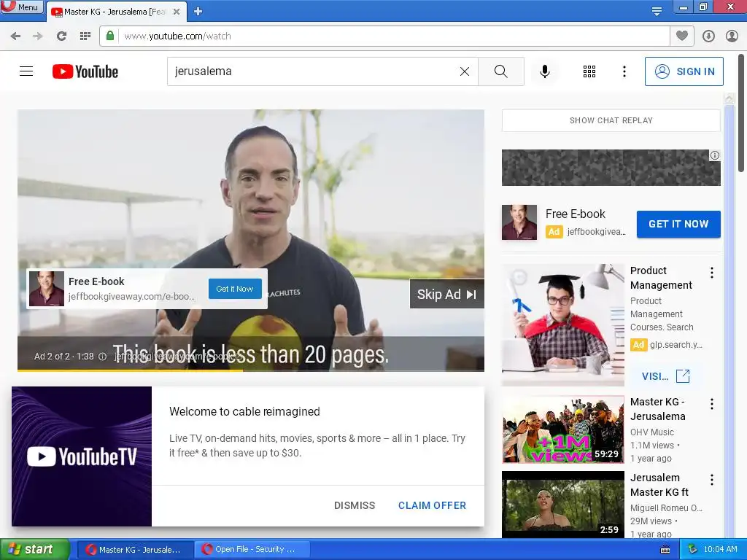Click Free E-book overlay title
This screenshot has height=560, width=747.
click(x=96, y=281)
